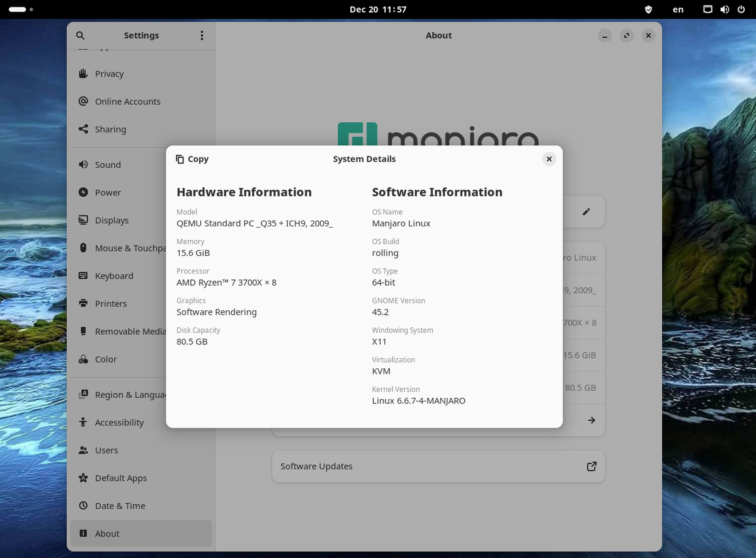Click the 'Linux 6.6.7-4-MANJARO' kernel text
Screen dimensions: 756x558
pyautogui.click(x=419, y=401)
